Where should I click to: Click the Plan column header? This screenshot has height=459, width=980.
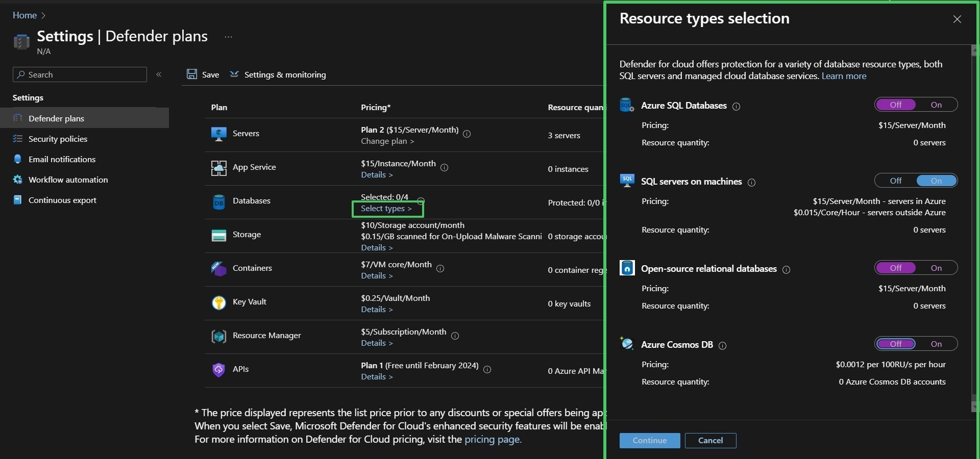(x=219, y=108)
